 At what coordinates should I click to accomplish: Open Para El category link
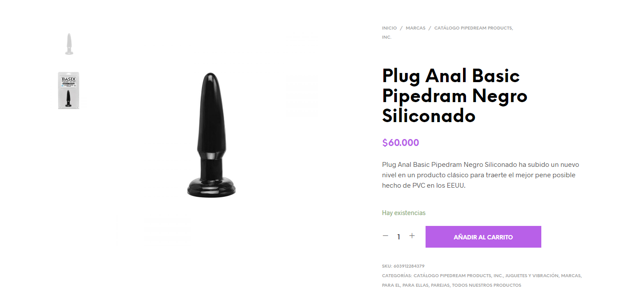[390, 285]
